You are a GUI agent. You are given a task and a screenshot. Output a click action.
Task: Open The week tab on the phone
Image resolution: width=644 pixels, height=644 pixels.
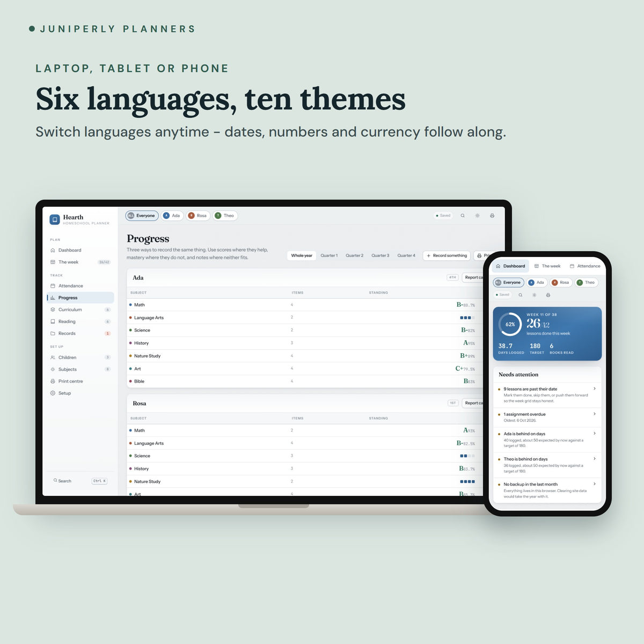pos(547,266)
